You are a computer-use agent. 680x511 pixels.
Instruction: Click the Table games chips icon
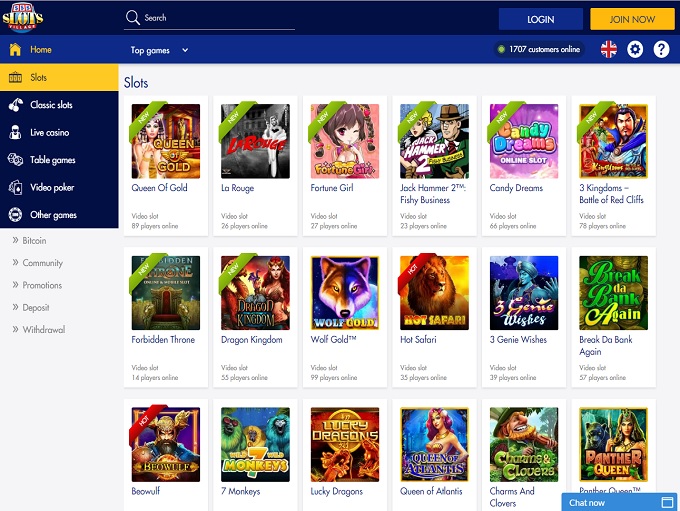[15, 160]
